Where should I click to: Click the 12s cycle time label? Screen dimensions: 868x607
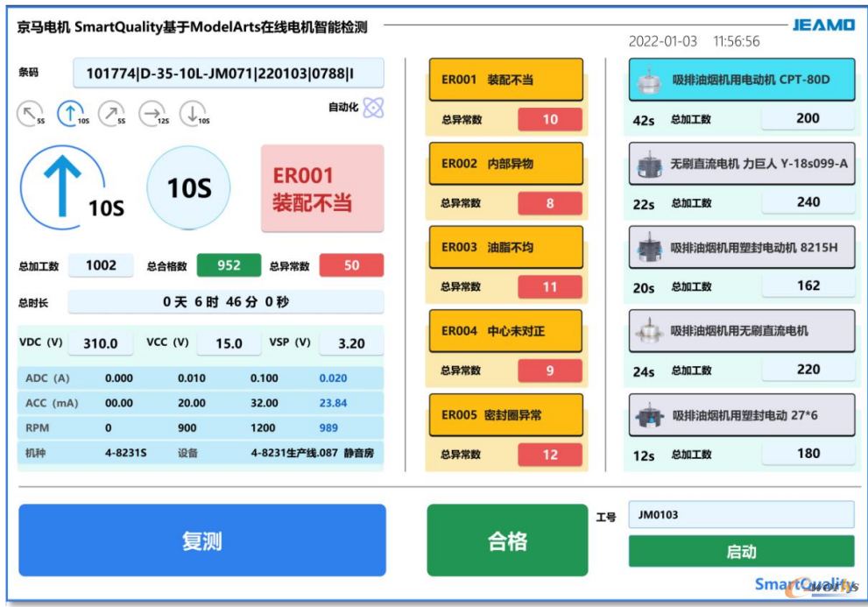click(x=644, y=456)
